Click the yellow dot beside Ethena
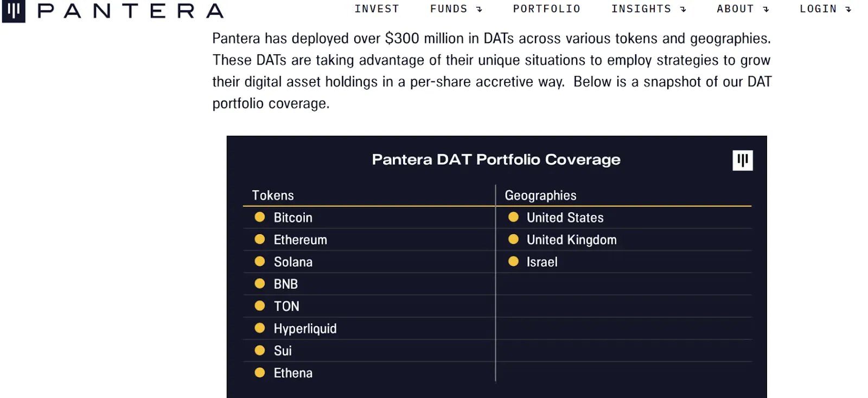 coord(260,372)
